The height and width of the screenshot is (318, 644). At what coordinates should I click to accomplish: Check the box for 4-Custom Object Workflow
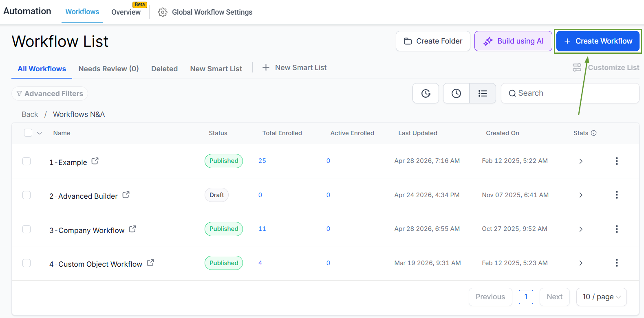26,263
